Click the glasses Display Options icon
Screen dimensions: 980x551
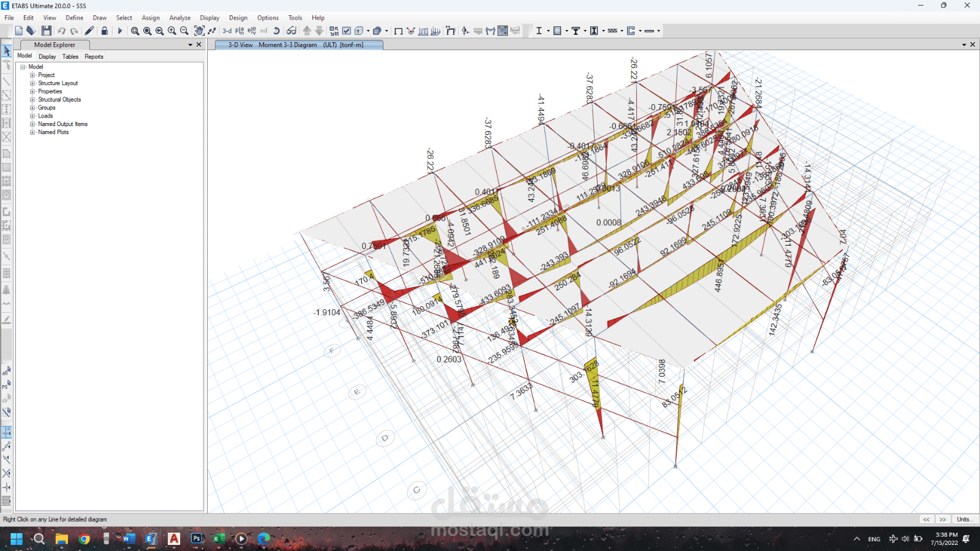click(x=292, y=31)
